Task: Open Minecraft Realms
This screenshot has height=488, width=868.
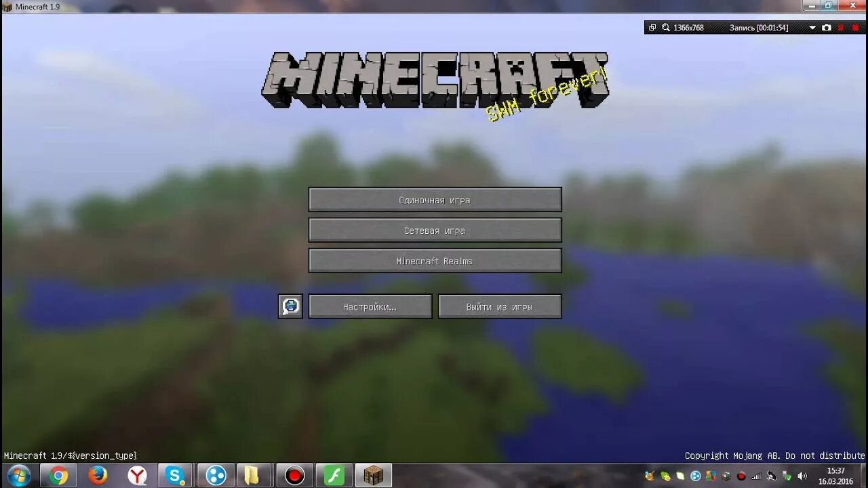Action: (435, 261)
